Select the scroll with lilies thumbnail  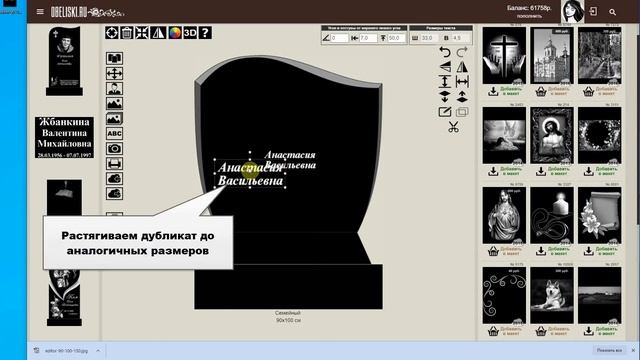click(599, 216)
